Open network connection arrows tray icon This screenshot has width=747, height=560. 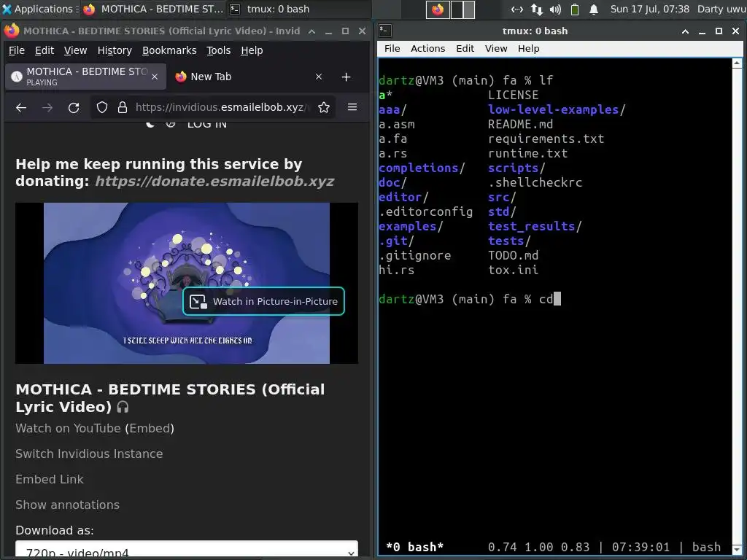coord(536,9)
